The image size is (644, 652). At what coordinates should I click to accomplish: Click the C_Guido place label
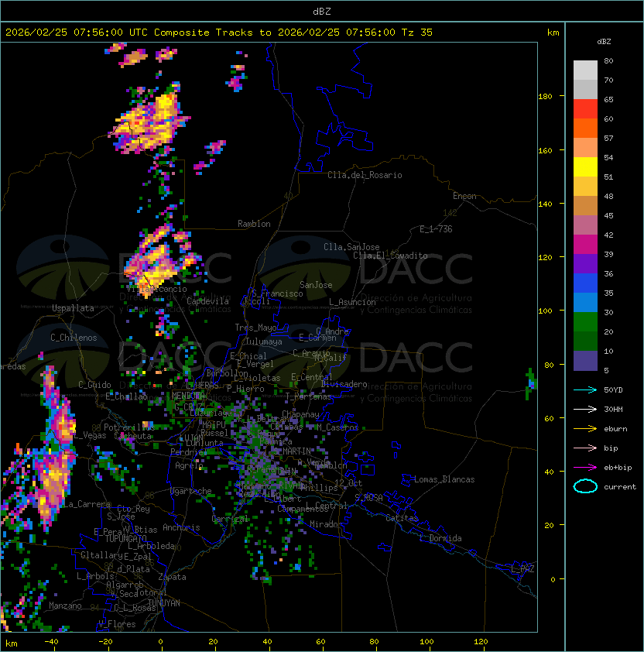pos(94,385)
